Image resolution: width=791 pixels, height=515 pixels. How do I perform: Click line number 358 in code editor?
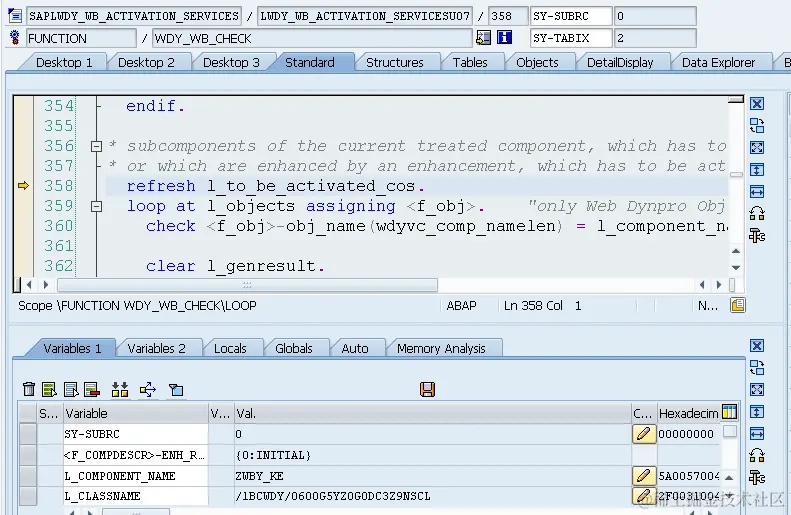[59, 186]
